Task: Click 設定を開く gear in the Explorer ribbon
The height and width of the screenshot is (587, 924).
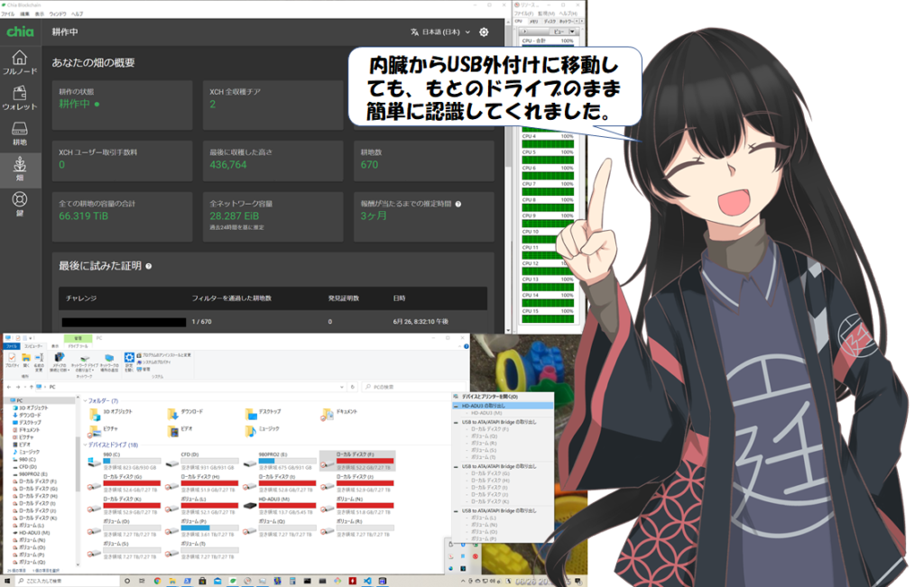Action: (129, 361)
